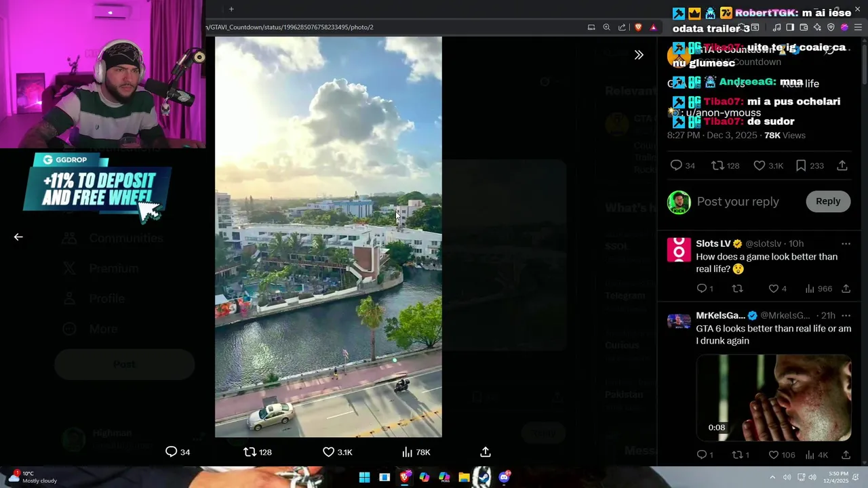View analytics from the bottom bar (78K)
This screenshot has width=868, height=488.
click(416, 452)
